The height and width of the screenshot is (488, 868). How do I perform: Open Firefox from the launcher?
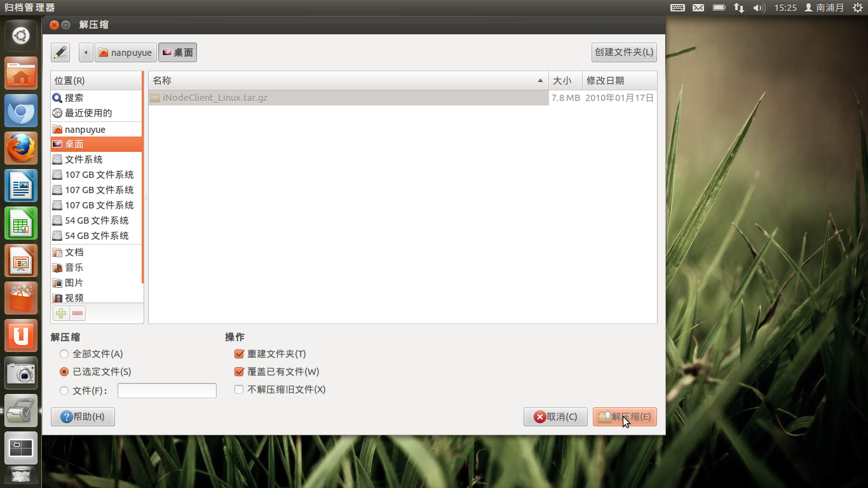[x=21, y=149]
